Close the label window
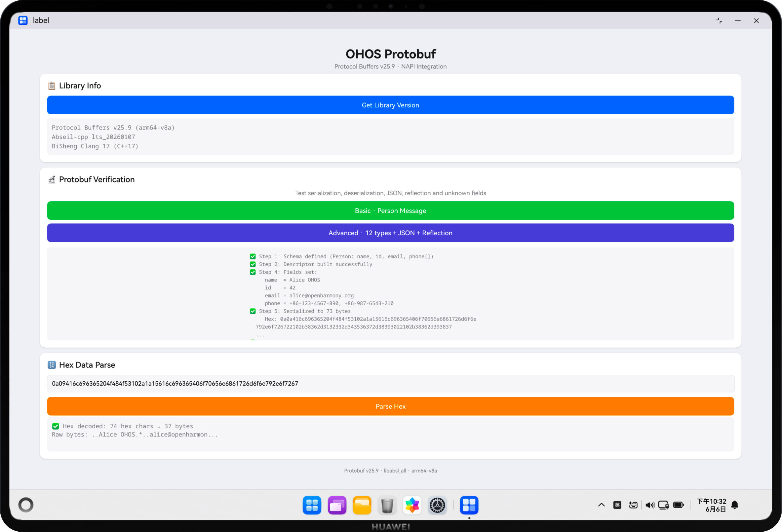Screen dimensions: 782x532 (757, 20)
